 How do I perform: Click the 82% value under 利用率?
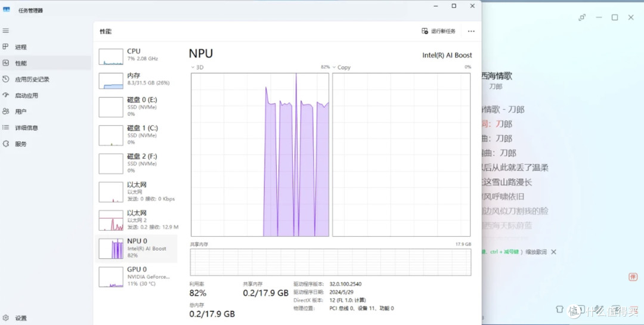coord(198,293)
